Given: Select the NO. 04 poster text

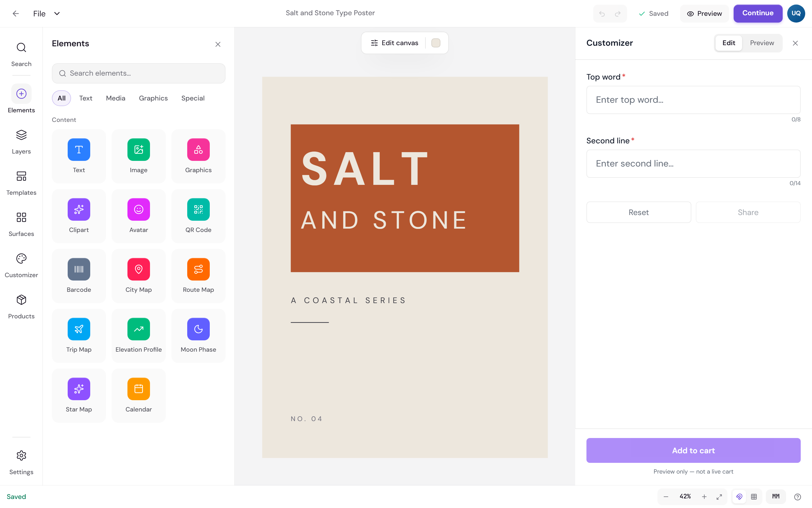Looking at the screenshot, I should click(x=306, y=419).
